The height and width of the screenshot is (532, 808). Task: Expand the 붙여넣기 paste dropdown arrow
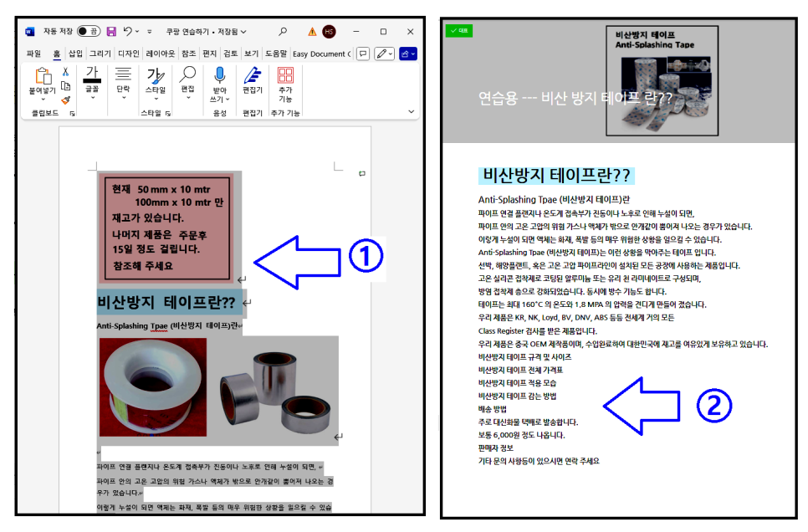click(x=43, y=99)
